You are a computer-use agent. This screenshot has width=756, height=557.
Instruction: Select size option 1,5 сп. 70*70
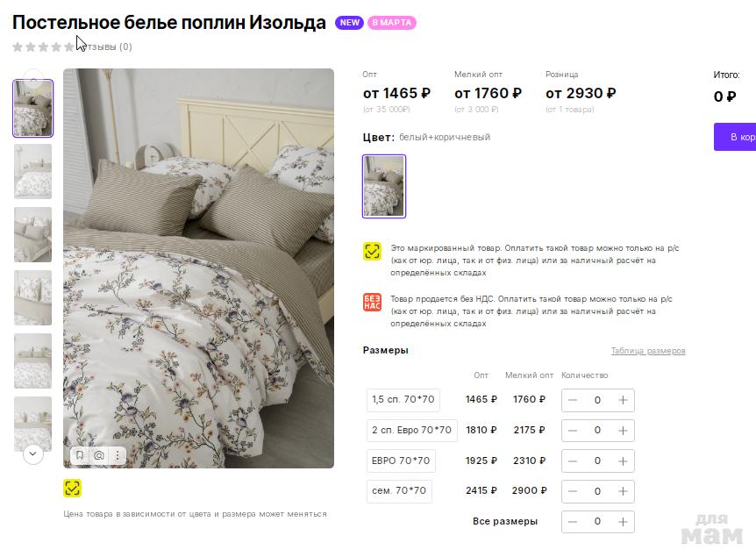[403, 400]
